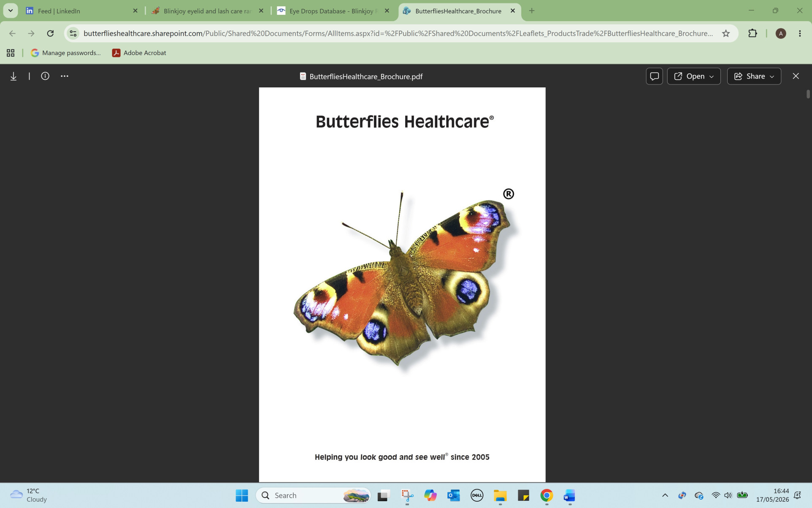Viewport: 812px width, 508px height.
Task: Close the ButterfliesHealthcare_Brochure tab
Action: tap(513, 11)
